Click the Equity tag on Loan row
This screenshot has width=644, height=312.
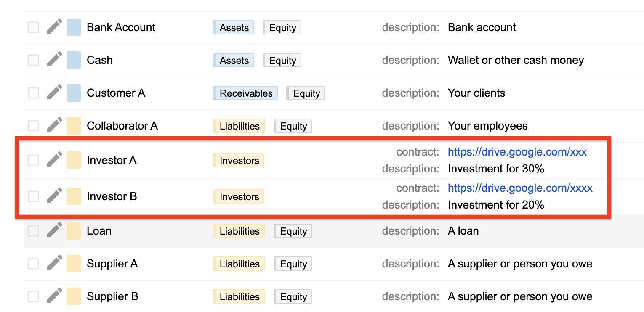click(x=293, y=230)
